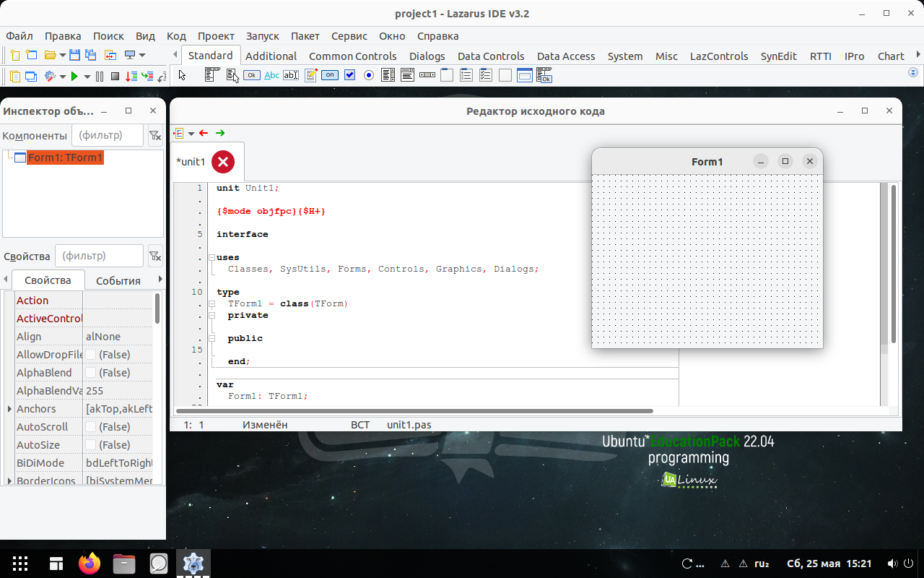Toggle AllowDropFiles checkbox in properties
This screenshot has height=578, width=924.
(x=91, y=355)
